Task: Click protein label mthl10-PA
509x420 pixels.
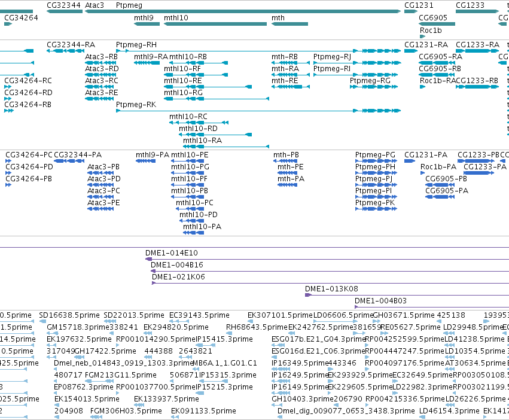Action: (202, 227)
